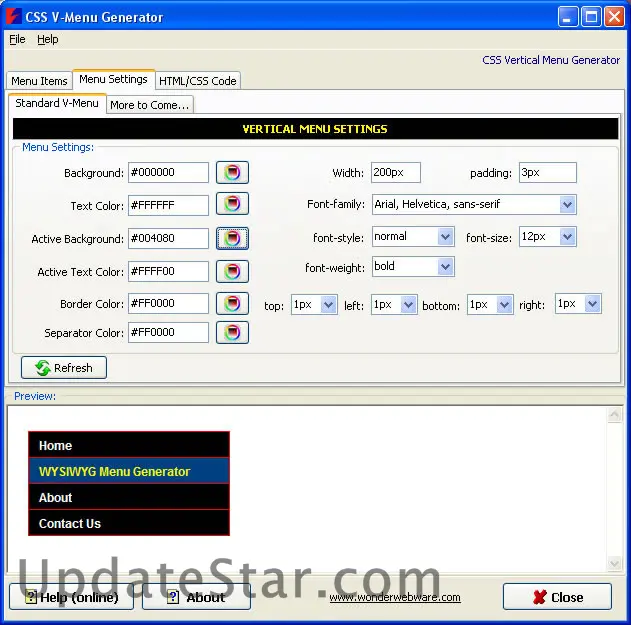Open color picker for Text Color
The height and width of the screenshot is (625, 631).
[232, 204]
